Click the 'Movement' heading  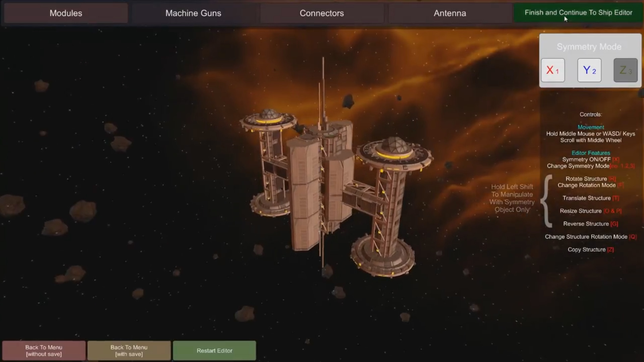591,127
